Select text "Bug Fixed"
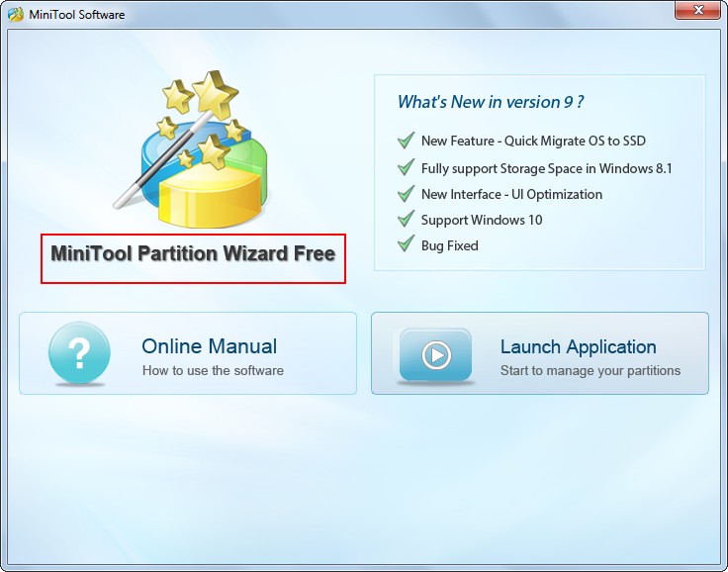The image size is (728, 572). click(449, 245)
